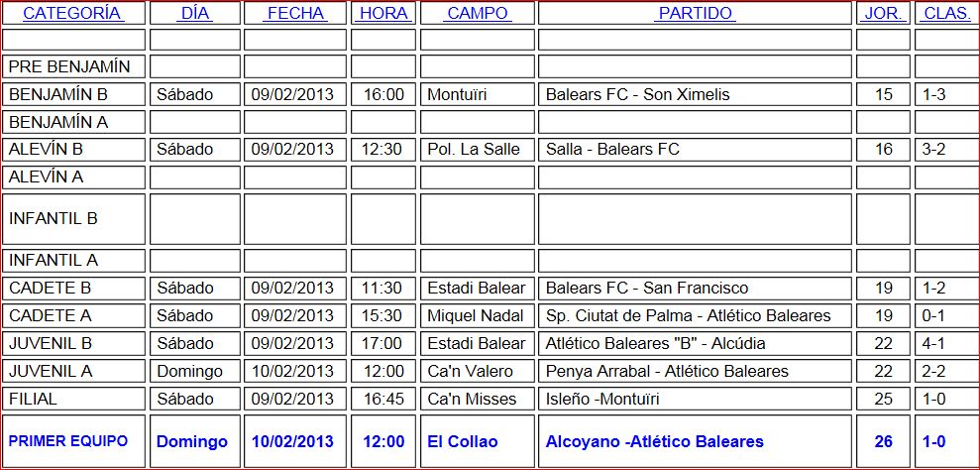Click the Alcoyano - Atlético Baleares match cell
Screen dimensions: 980x470
654,441
